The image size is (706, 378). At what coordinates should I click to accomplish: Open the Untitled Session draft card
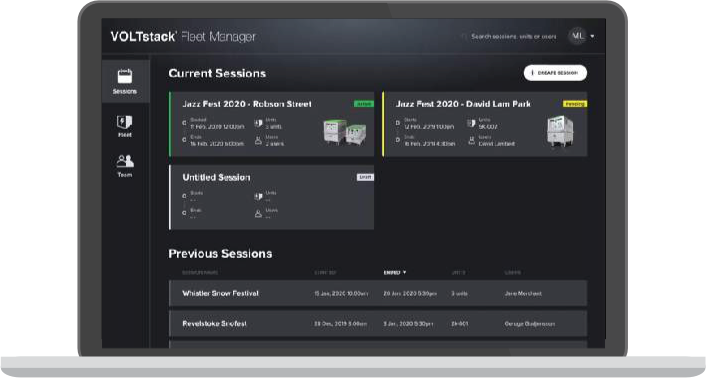click(x=272, y=197)
